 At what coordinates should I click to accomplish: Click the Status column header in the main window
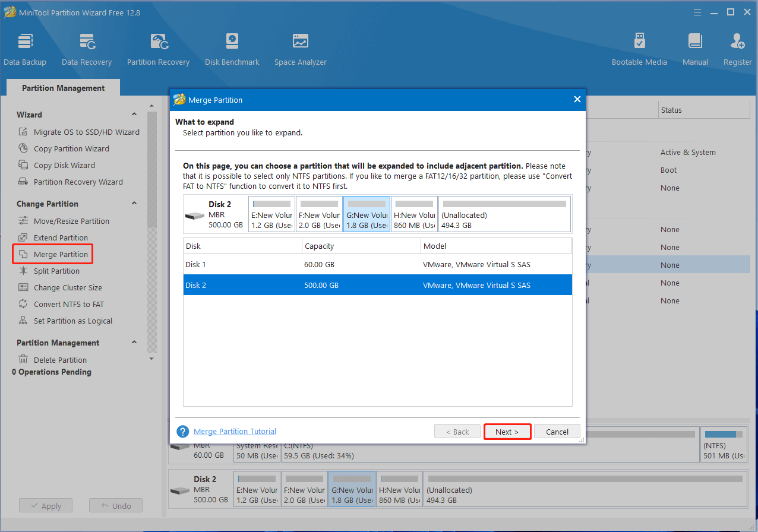[703, 110]
